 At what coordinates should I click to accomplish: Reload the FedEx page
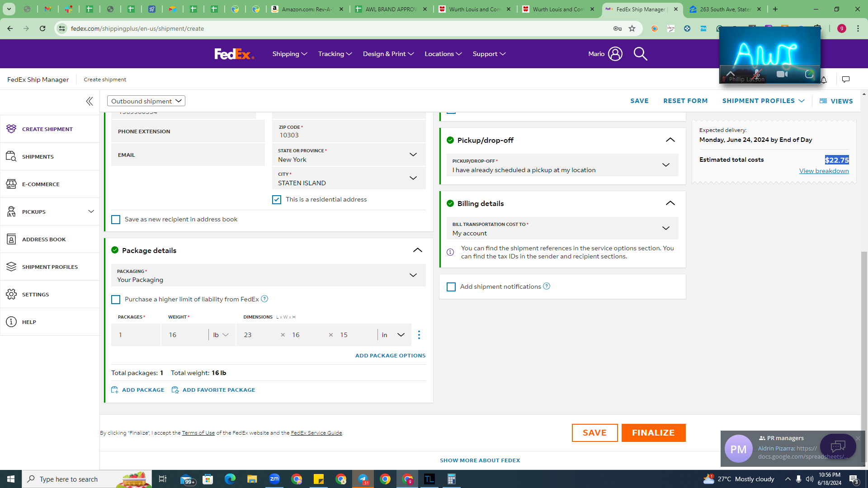[42, 28]
